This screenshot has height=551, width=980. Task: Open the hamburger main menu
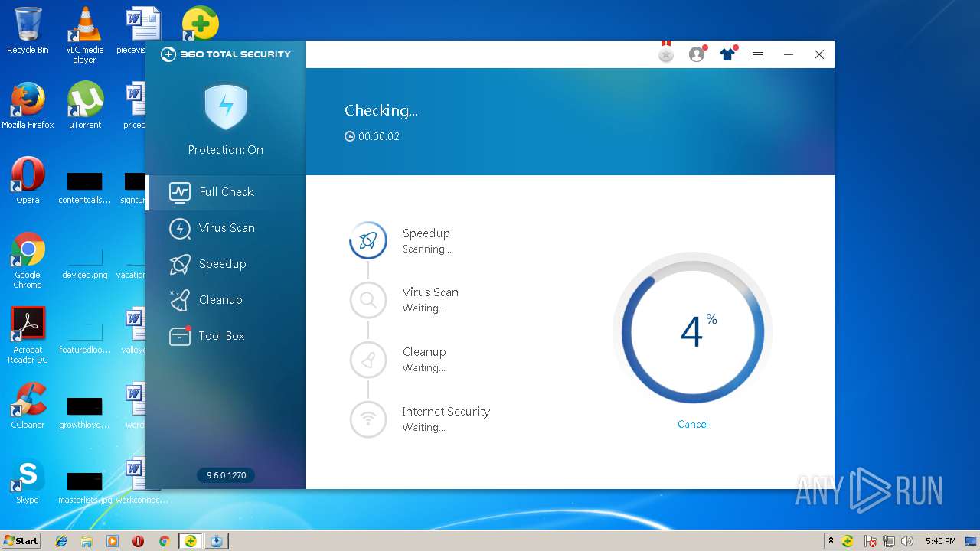pos(758,54)
